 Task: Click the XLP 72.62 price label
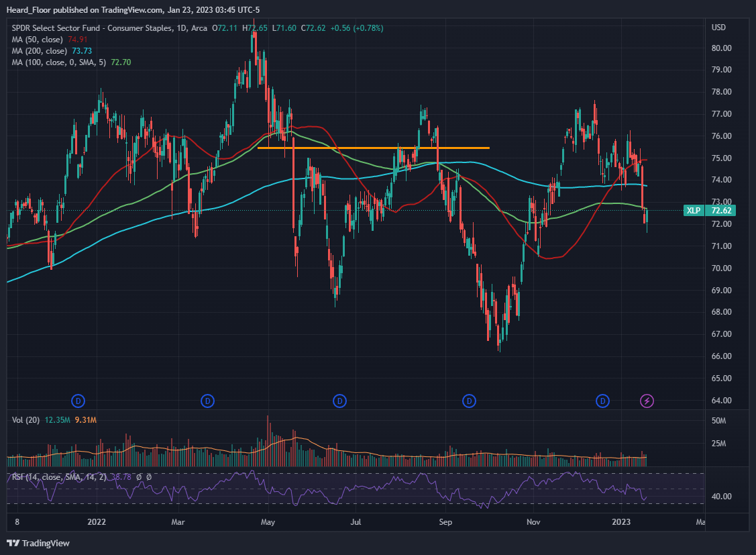tap(710, 210)
